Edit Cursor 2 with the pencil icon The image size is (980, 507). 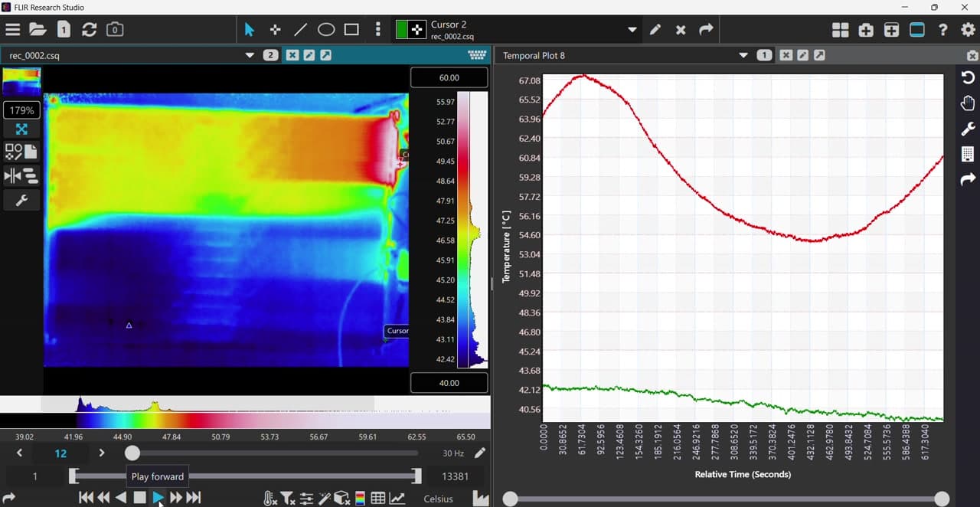coord(655,30)
